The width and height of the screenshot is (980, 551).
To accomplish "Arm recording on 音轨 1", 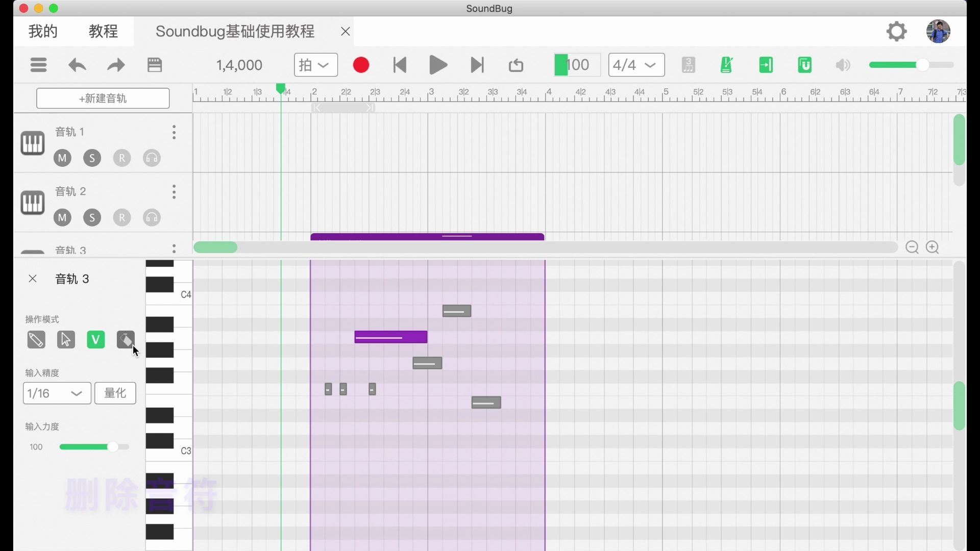I will [121, 158].
